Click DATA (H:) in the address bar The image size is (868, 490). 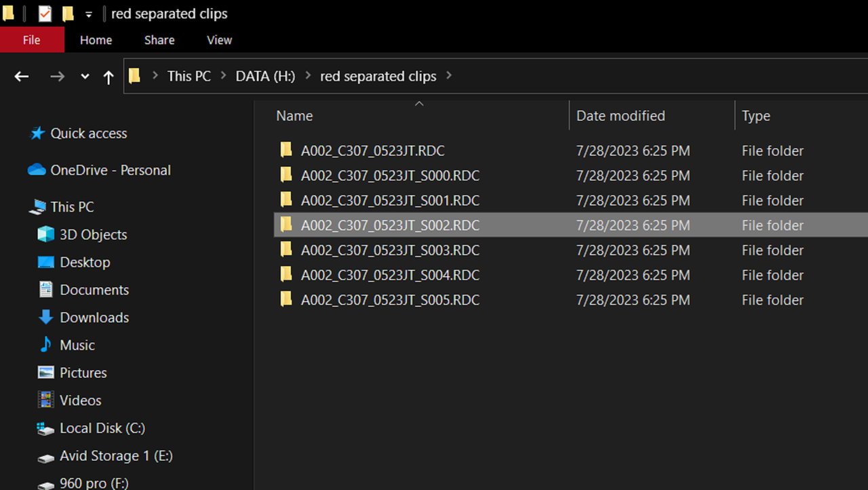click(x=265, y=76)
